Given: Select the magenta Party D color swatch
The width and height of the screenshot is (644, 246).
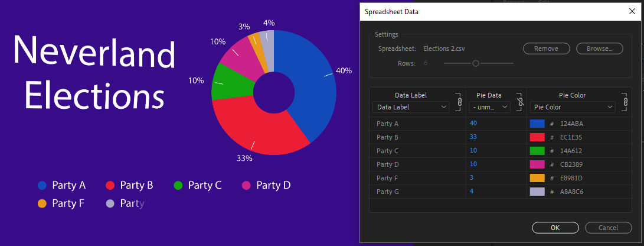Looking at the screenshot, I should click(x=537, y=164).
